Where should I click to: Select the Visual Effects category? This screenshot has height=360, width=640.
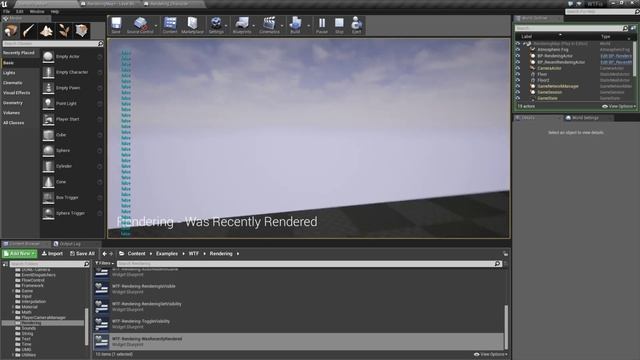coord(17,93)
